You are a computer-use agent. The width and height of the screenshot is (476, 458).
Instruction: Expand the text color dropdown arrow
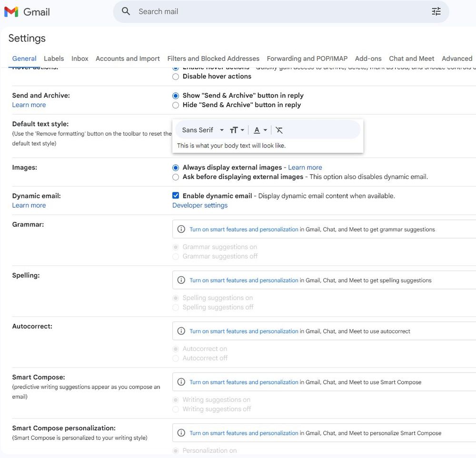265,130
